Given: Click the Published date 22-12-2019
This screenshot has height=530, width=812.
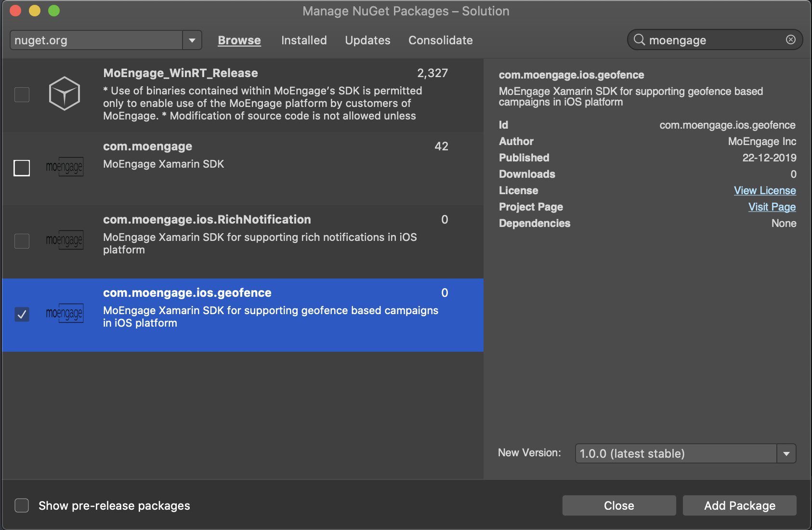Looking at the screenshot, I should 769,158.
